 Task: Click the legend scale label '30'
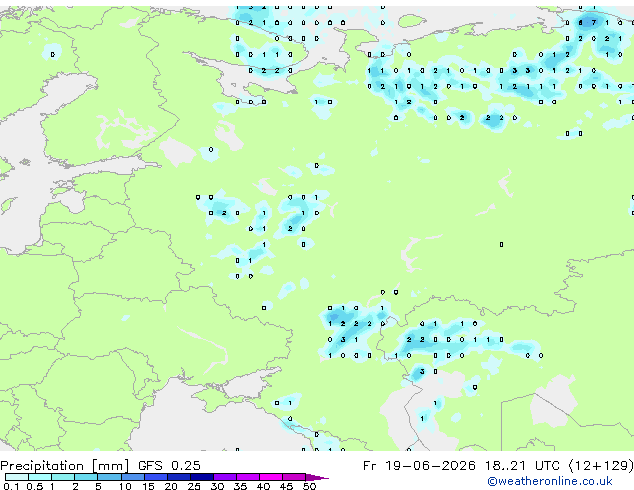[x=217, y=486]
